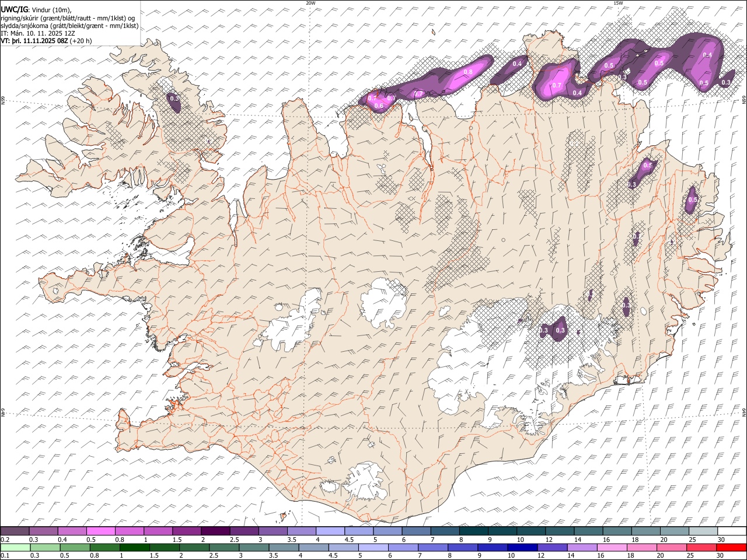Select the 0.1 pale green swatch in lower legend
The image size is (747, 560).
click(15, 547)
